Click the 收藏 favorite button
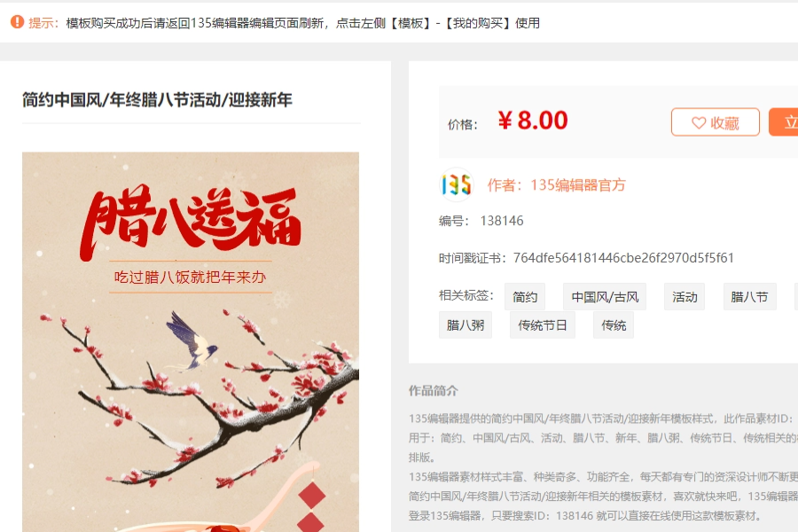 click(715, 122)
